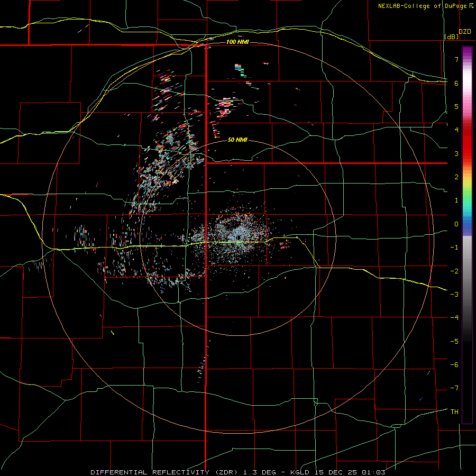Click the 1 value on color scale

(456, 200)
